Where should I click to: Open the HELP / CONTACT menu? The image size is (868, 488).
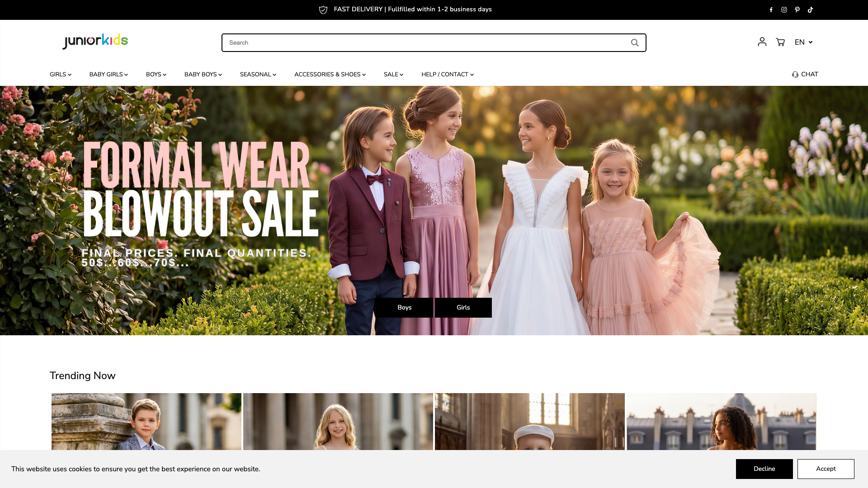[x=448, y=75]
